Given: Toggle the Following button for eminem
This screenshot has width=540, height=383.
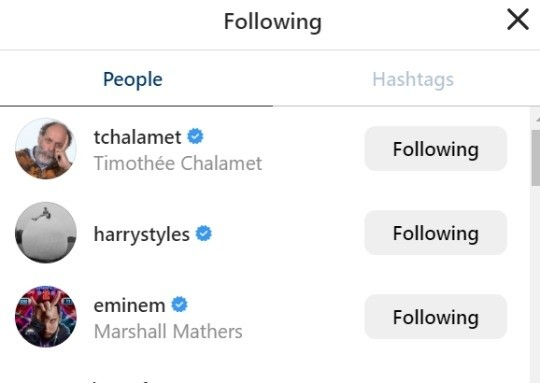Looking at the screenshot, I should coord(436,317).
